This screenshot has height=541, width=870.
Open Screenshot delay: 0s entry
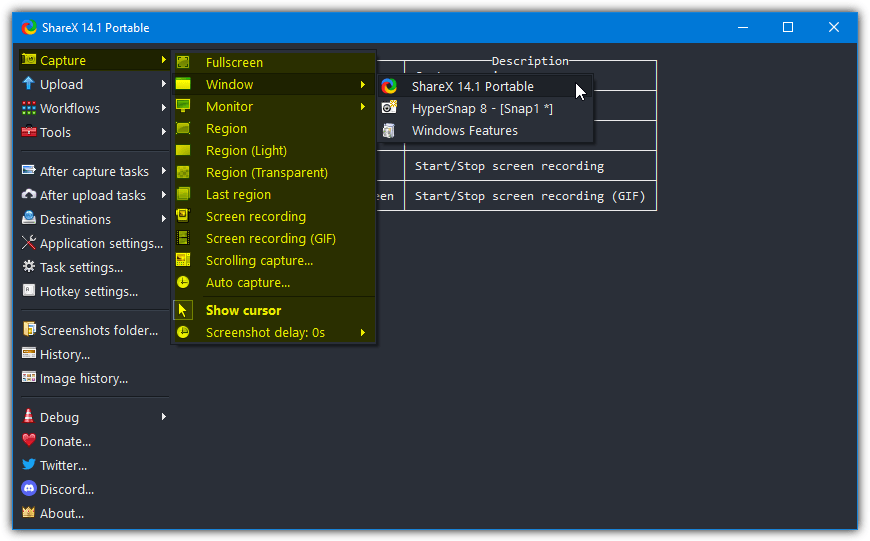274,332
